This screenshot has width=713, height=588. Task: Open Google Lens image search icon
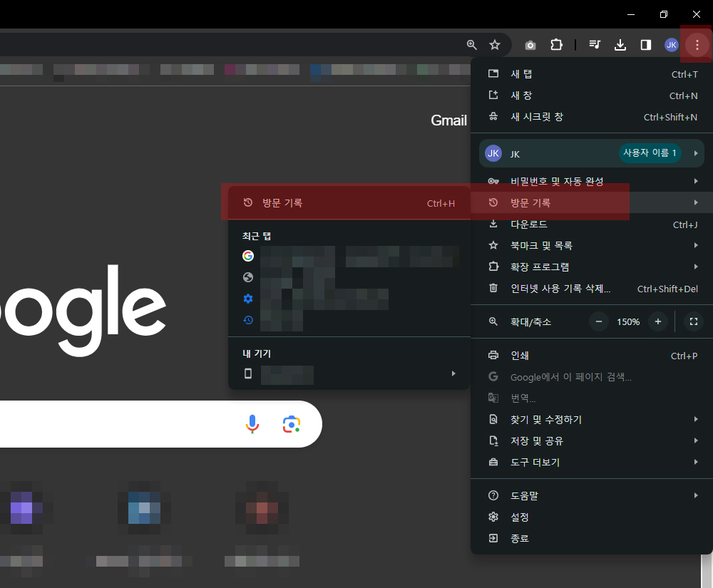pos(292,424)
